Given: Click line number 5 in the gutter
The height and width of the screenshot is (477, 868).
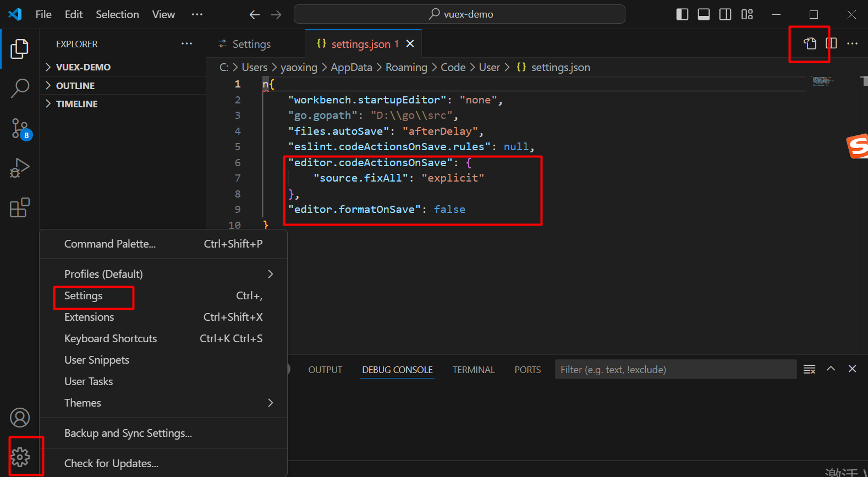Looking at the screenshot, I should pos(238,146).
